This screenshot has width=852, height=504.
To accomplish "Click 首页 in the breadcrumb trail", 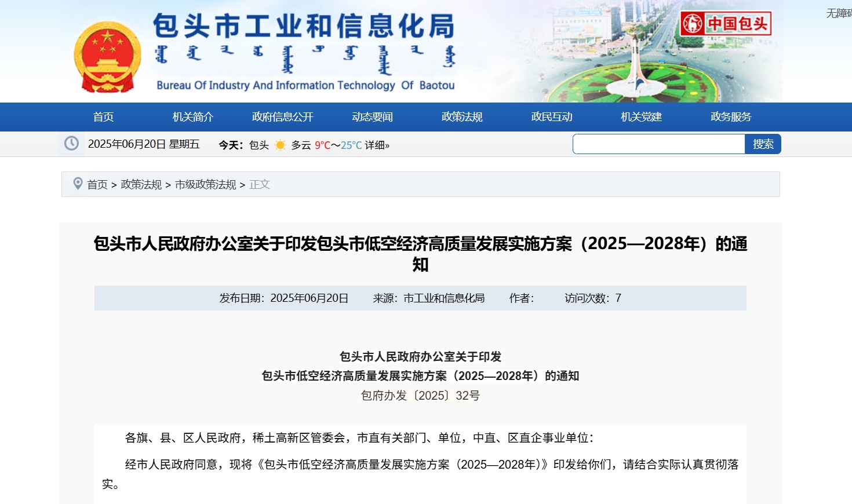I will pyautogui.click(x=97, y=184).
